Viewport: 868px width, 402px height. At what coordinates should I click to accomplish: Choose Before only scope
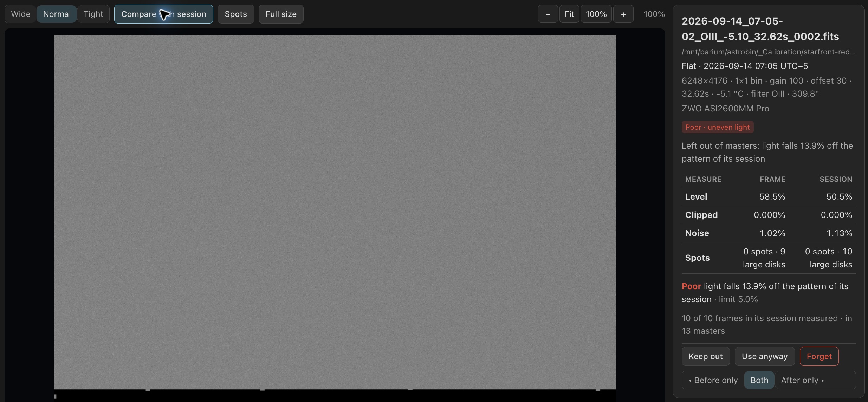tap(713, 380)
